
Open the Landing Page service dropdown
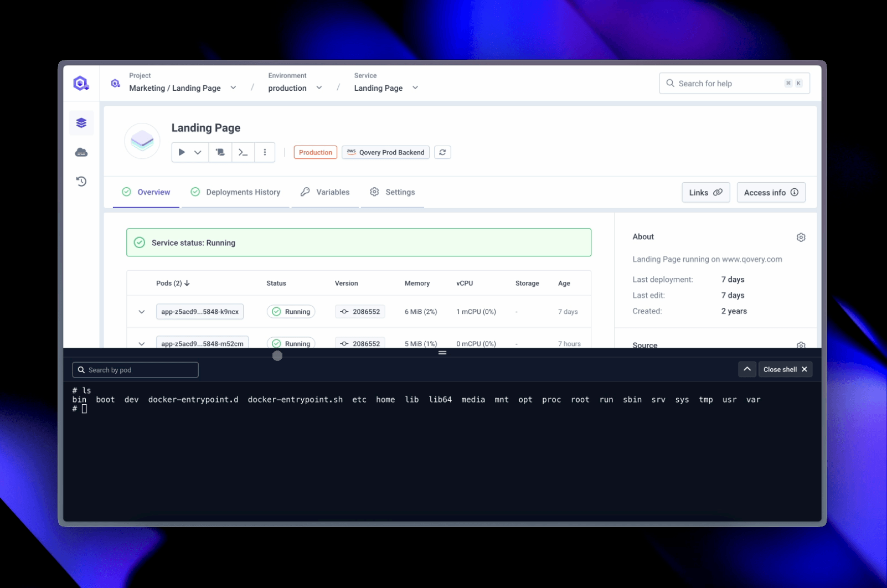click(x=386, y=88)
